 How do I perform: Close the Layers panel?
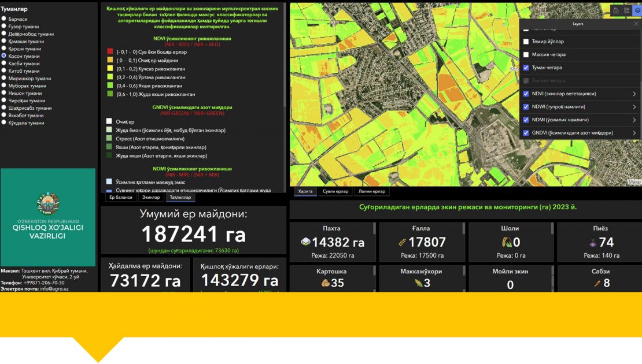[636, 24]
